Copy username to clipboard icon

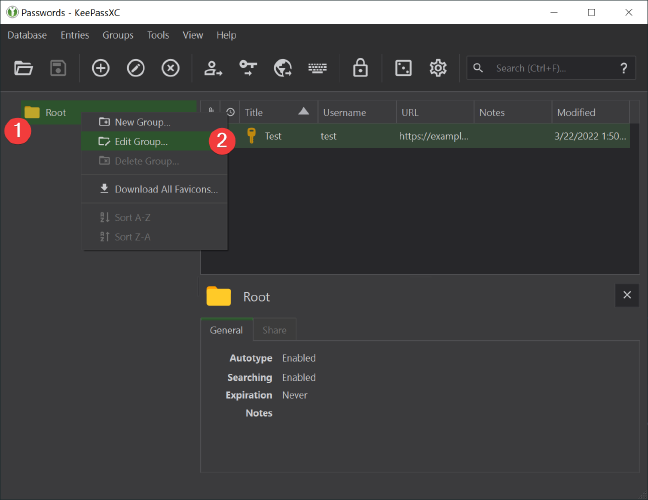click(x=213, y=68)
